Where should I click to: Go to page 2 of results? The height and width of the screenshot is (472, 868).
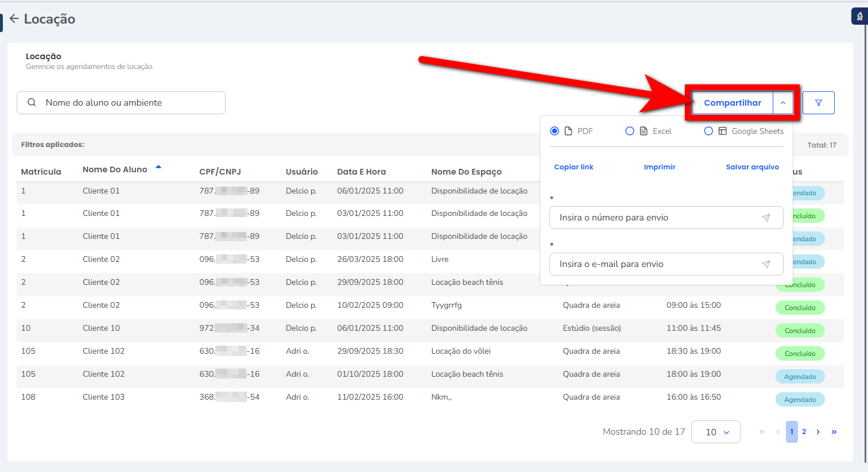804,432
